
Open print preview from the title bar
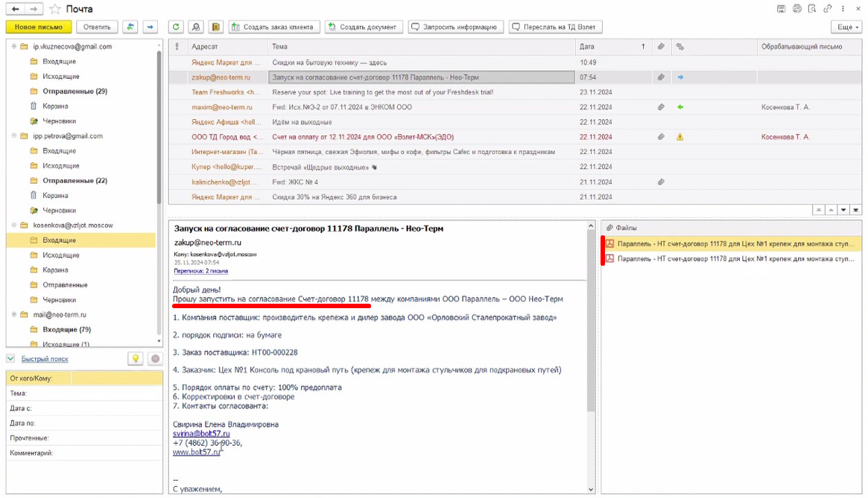(812, 9)
